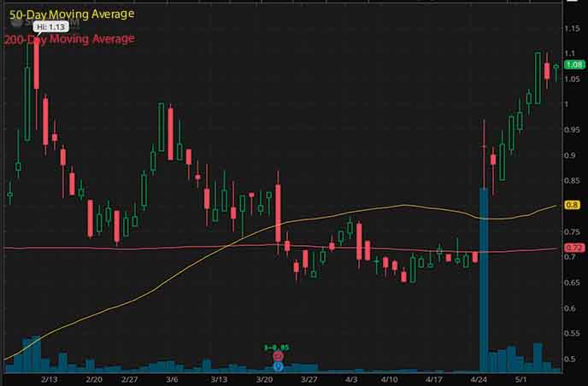588x386 pixels.
Task: Click the 0.5 price axis label
Action: 569,359
